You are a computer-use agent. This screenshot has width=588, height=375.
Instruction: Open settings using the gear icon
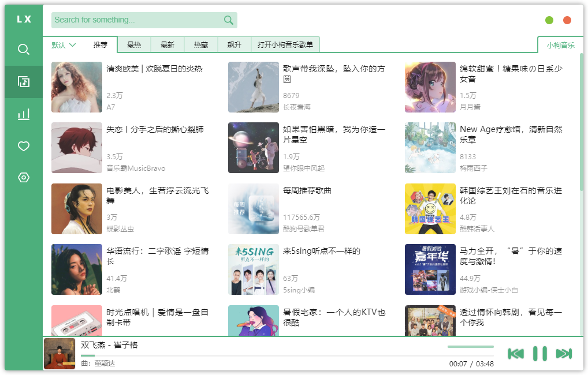tap(23, 178)
